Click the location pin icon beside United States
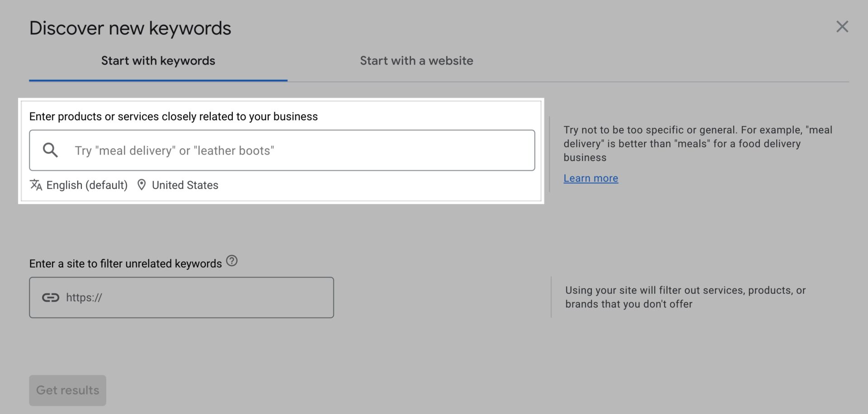Viewport: 868px width, 414px height. coord(142,184)
